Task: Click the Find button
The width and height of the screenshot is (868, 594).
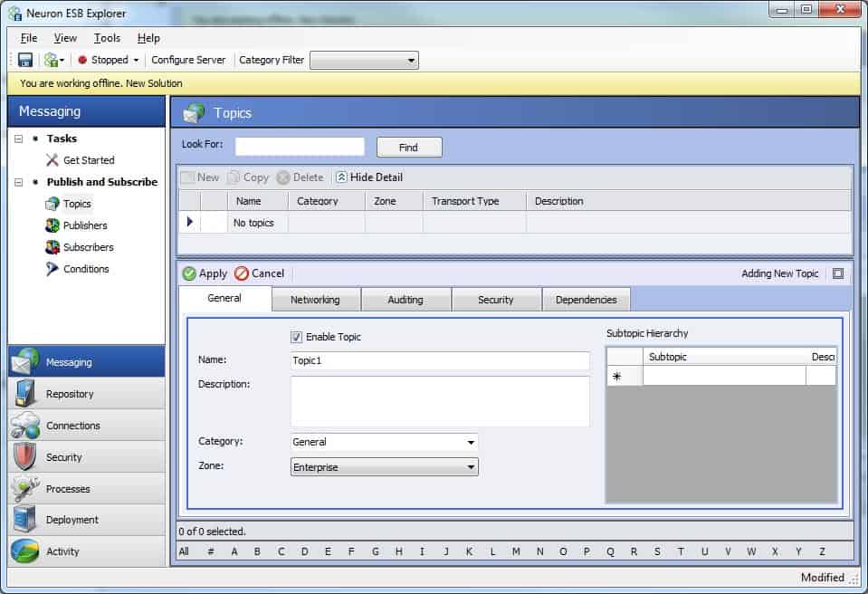Action: (x=409, y=148)
